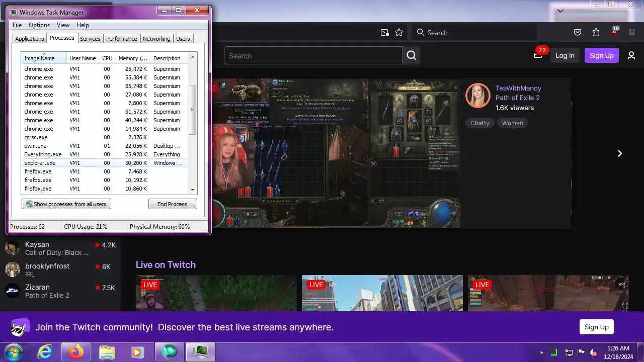Focus the Twitch search input field

(313, 55)
